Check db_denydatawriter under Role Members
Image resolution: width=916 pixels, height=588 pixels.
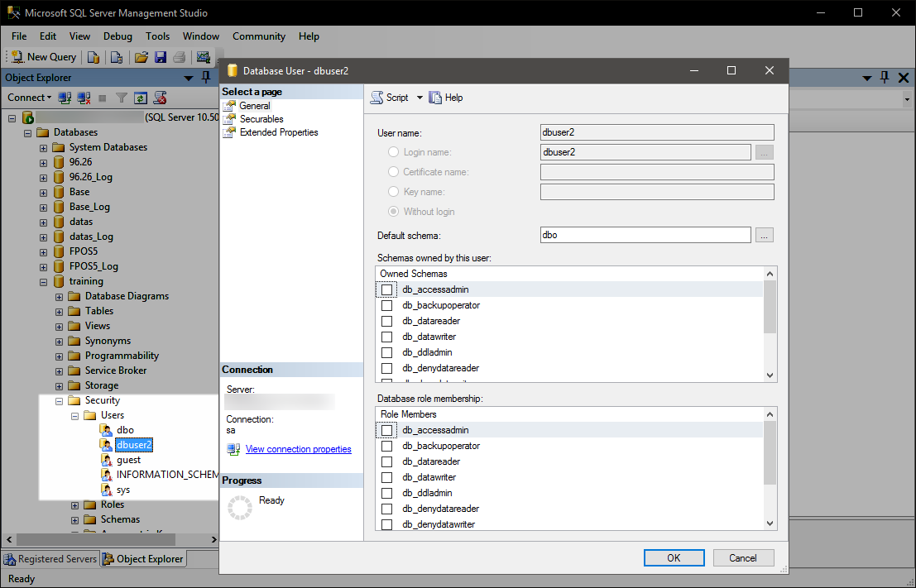click(x=386, y=524)
